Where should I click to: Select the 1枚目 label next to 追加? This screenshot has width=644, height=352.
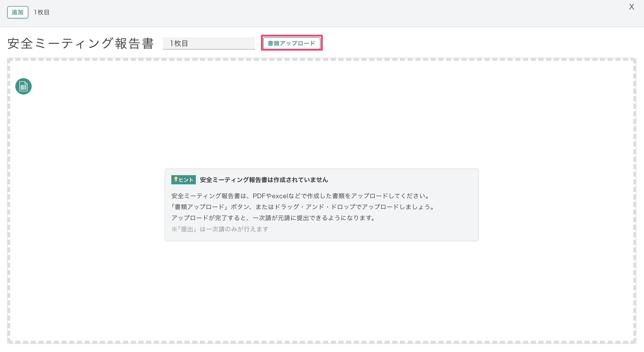coord(42,12)
